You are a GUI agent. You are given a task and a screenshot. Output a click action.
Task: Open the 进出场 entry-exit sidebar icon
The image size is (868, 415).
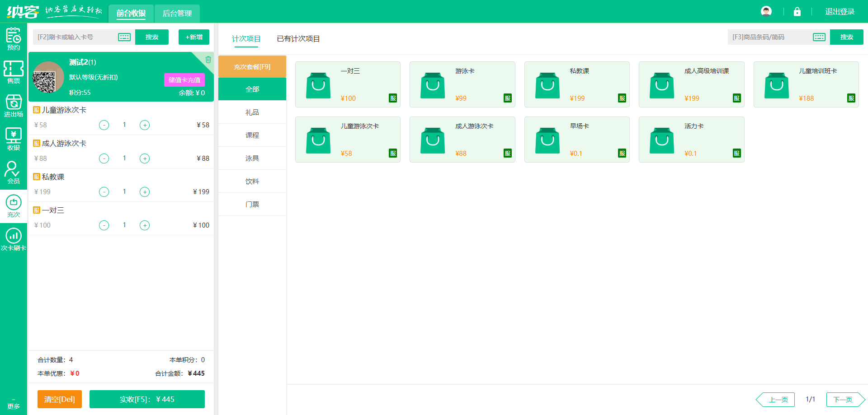click(14, 106)
